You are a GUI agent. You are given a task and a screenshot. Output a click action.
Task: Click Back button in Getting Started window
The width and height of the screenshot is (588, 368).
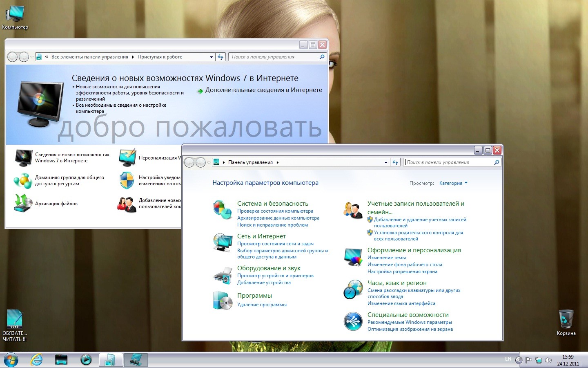point(13,57)
